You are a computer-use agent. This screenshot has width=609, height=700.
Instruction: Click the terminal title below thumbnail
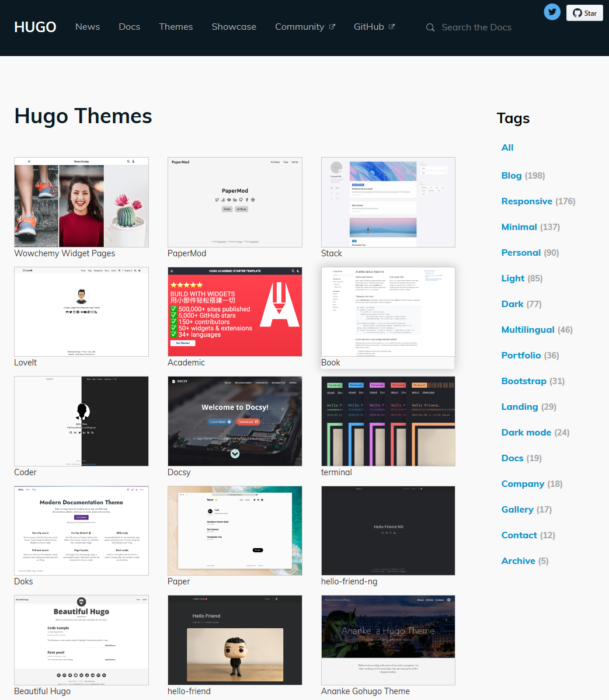pyautogui.click(x=336, y=472)
